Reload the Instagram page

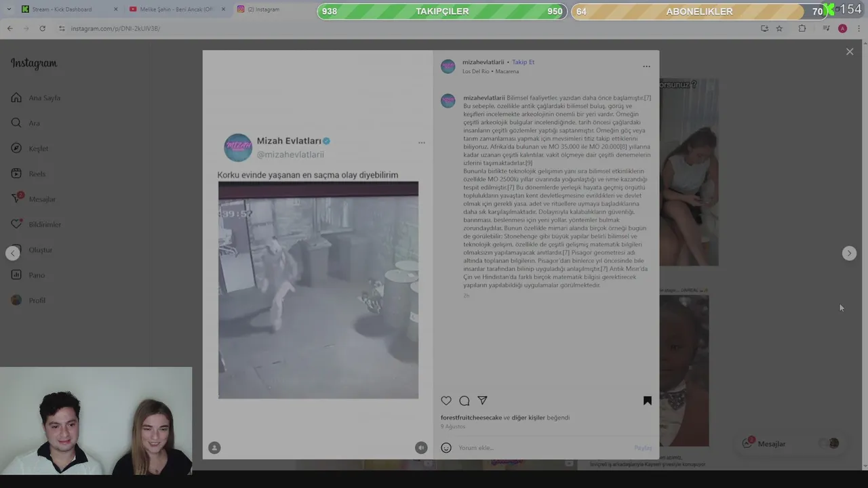click(x=42, y=28)
